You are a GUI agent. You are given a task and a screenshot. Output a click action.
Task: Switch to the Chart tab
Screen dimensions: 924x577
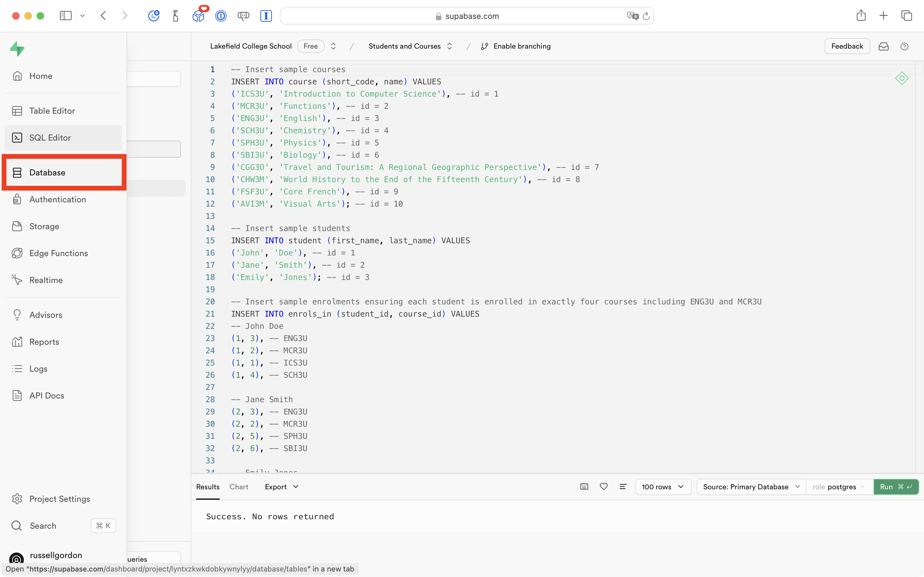tap(238, 487)
